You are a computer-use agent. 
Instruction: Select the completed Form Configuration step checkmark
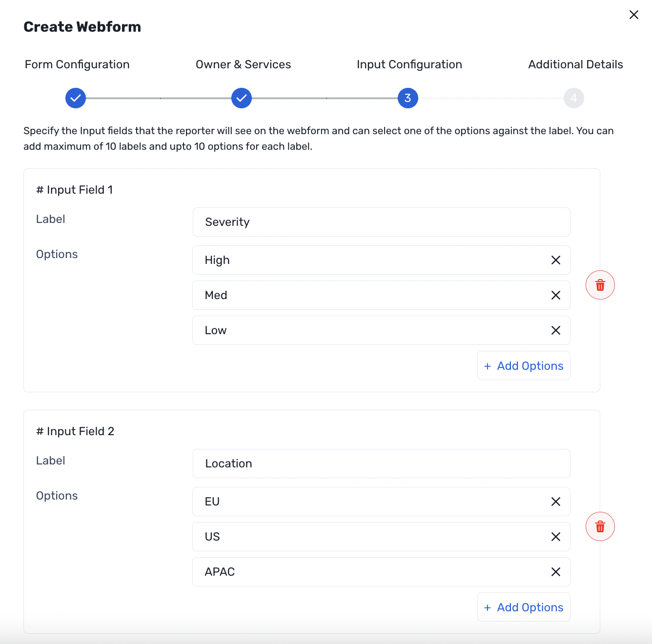75,98
